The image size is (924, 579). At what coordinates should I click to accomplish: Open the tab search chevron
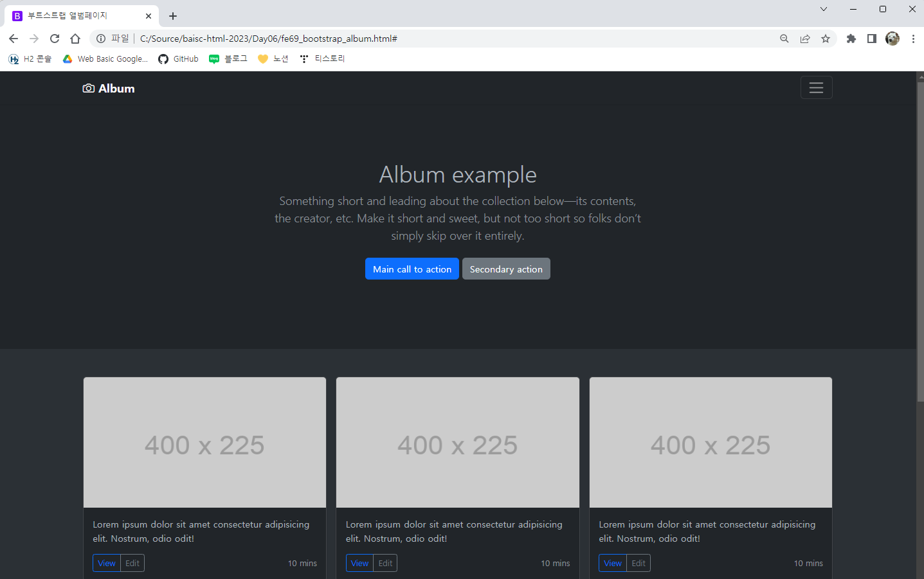824,9
